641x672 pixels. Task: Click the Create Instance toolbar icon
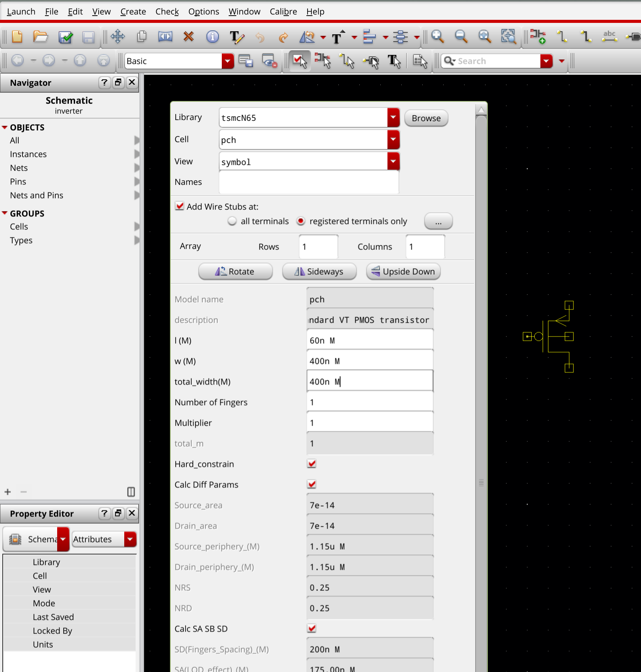(538, 37)
